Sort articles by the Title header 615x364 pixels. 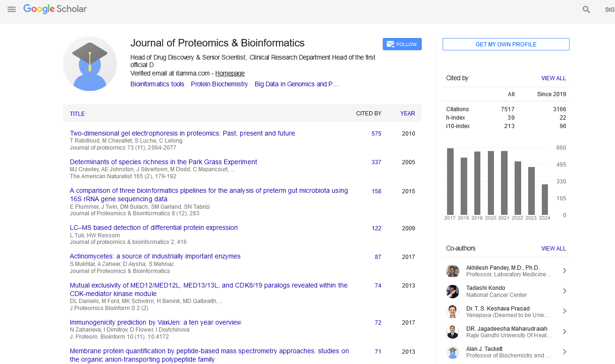pos(77,114)
